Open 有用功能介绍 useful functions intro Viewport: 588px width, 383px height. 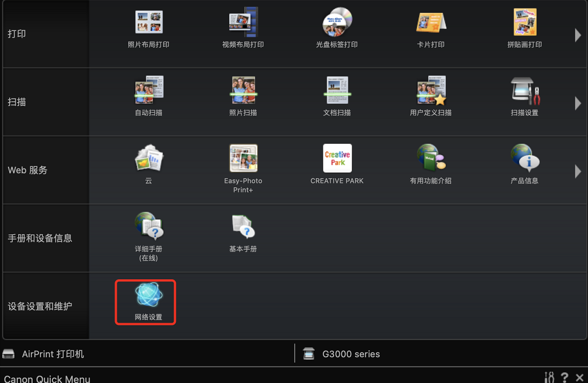pyautogui.click(x=430, y=164)
